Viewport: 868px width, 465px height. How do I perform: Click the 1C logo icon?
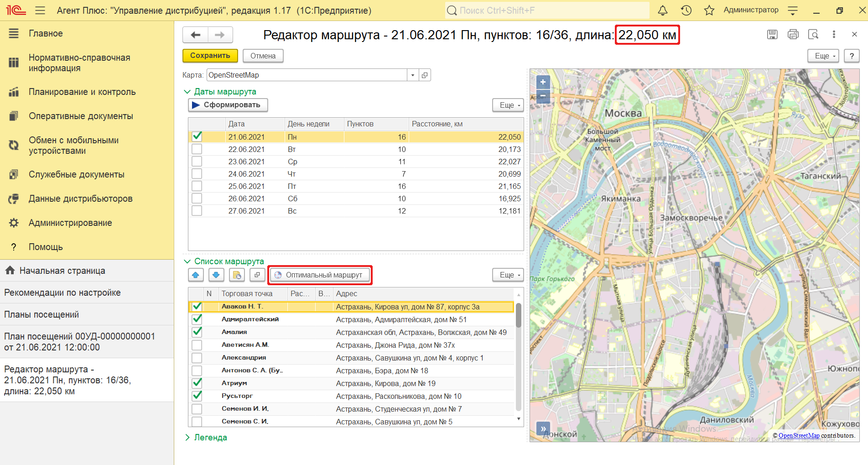tap(16, 10)
